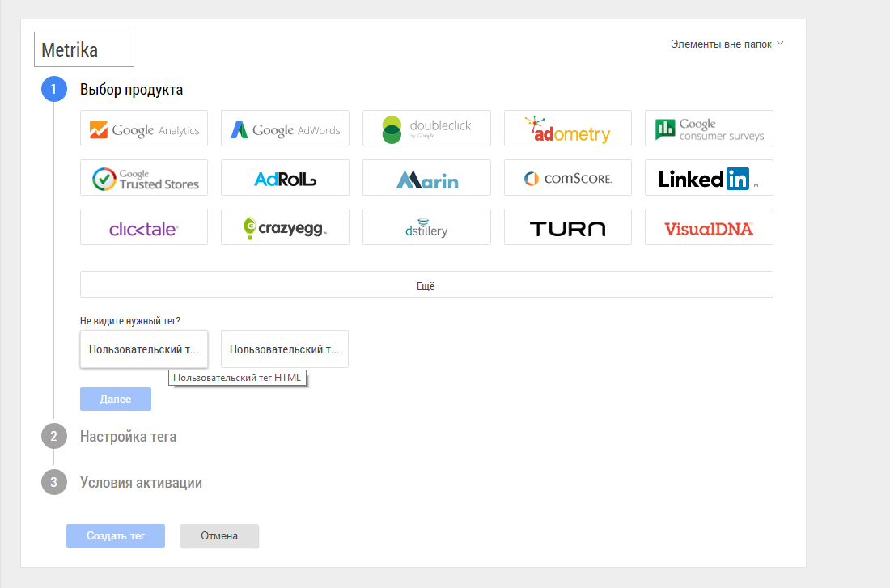Screen dimensions: 890x588
Task: Select the second 'Пользовательский т...' custom tag button
Action: click(x=284, y=349)
